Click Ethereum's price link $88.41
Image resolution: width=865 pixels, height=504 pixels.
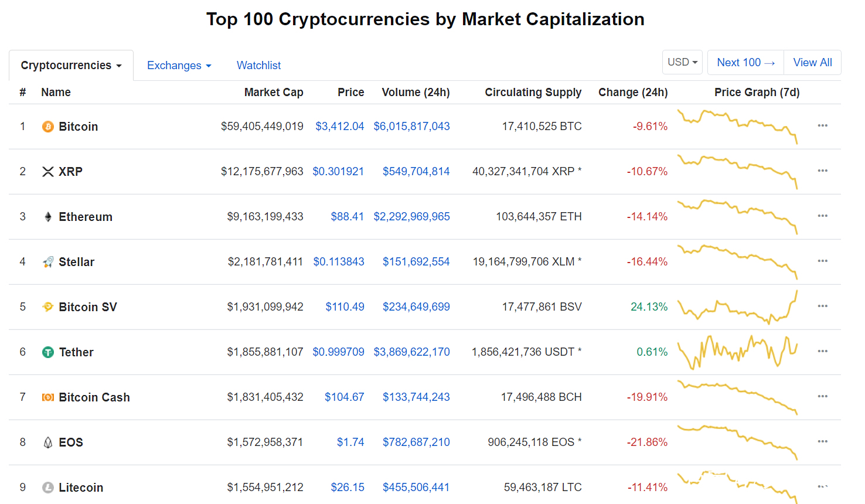click(x=347, y=217)
